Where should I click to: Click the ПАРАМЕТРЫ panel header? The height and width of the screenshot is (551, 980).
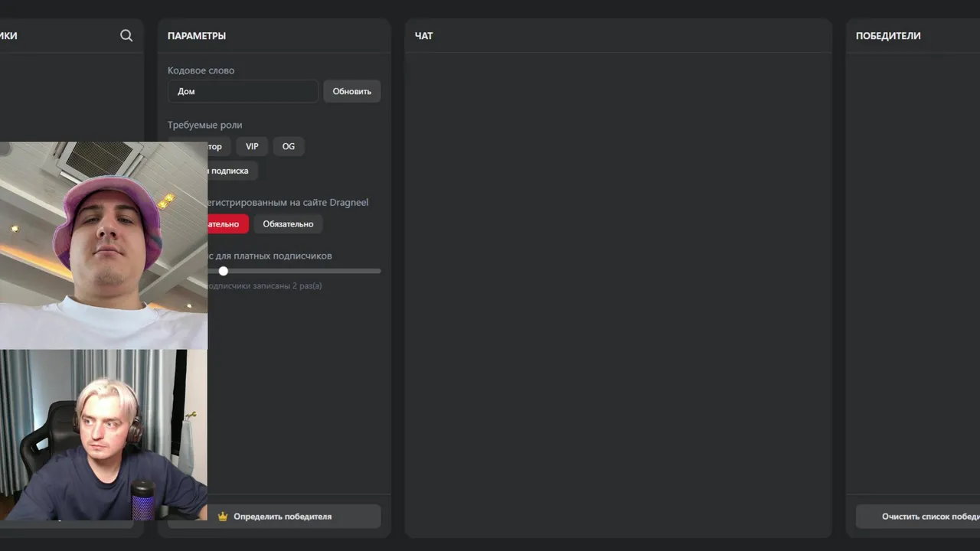tap(197, 36)
